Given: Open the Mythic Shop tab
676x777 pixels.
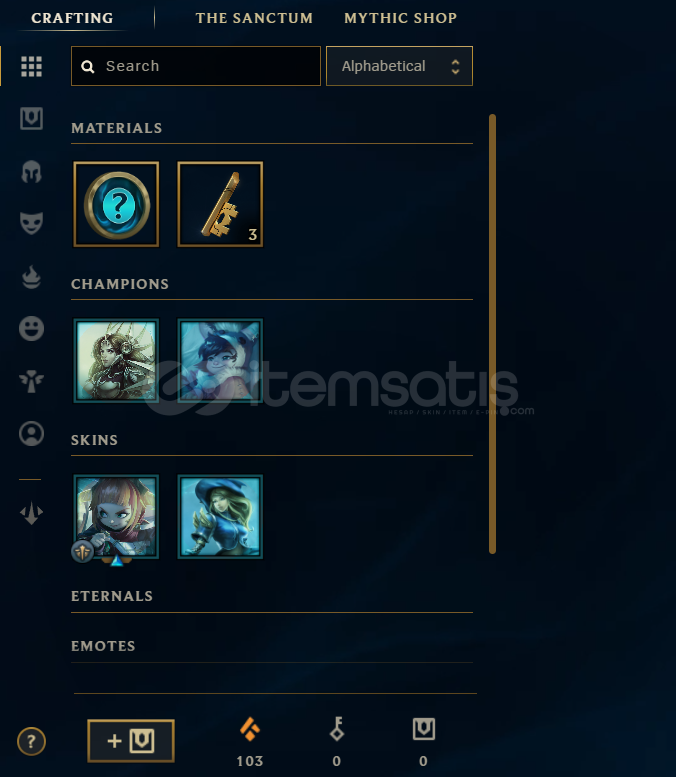Looking at the screenshot, I should pos(400,18).
